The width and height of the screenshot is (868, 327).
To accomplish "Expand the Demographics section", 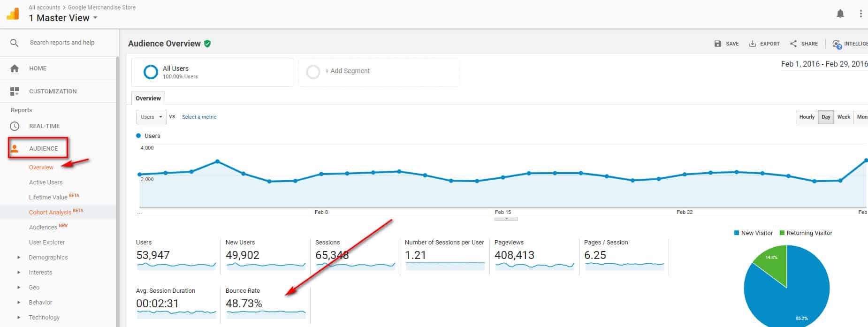I will coord(19,258).
